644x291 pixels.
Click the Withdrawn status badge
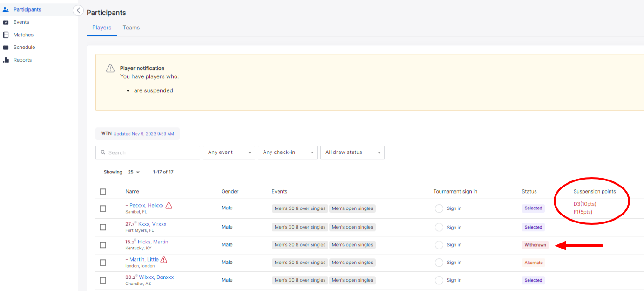click(535, 244)
